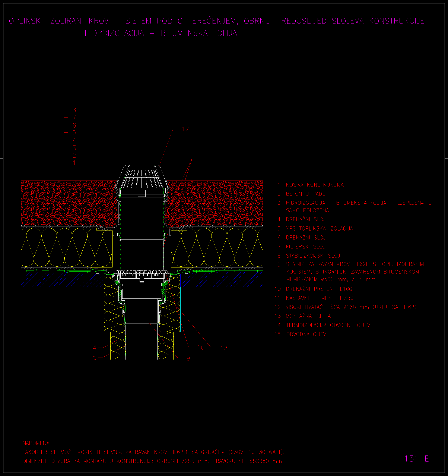The image size is (448, 476).
Task: Click callout label '13' below the drain
Action: [224, 348]
